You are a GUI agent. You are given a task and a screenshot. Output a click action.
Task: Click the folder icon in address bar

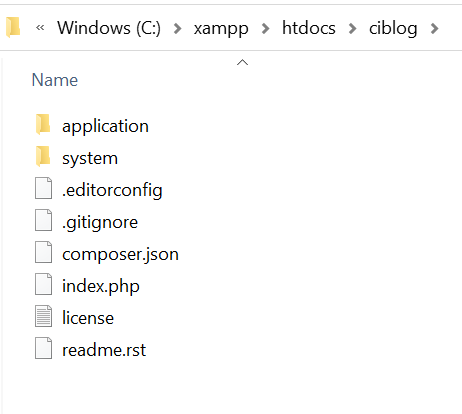[x=13, y=27]
